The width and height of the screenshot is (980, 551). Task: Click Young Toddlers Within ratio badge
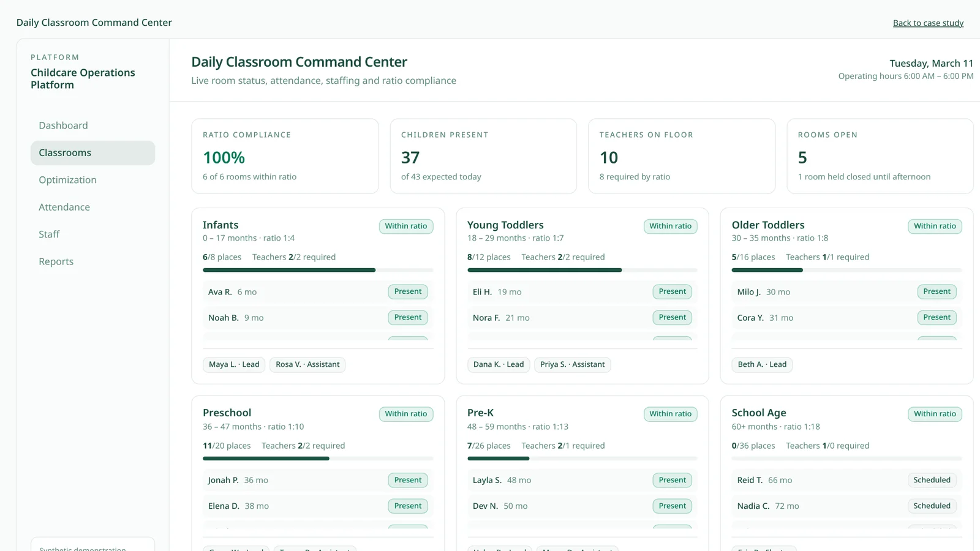tap(671, 226)
